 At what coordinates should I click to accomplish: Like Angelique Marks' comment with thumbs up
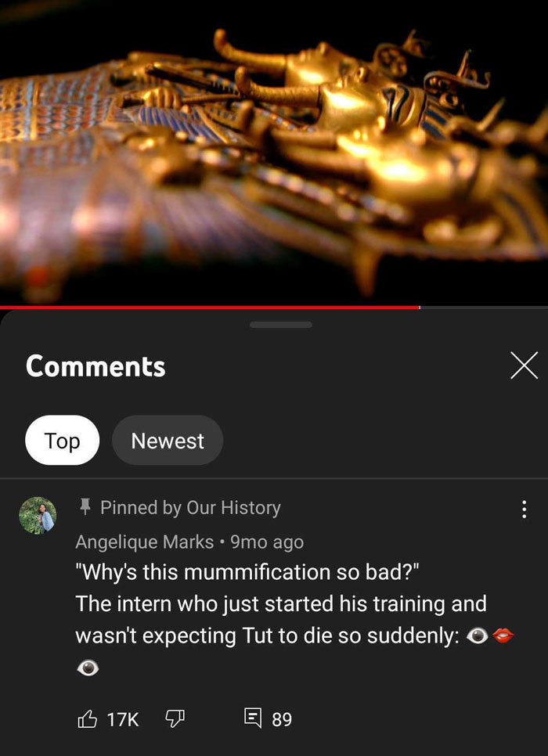click(x=88, y=720)
